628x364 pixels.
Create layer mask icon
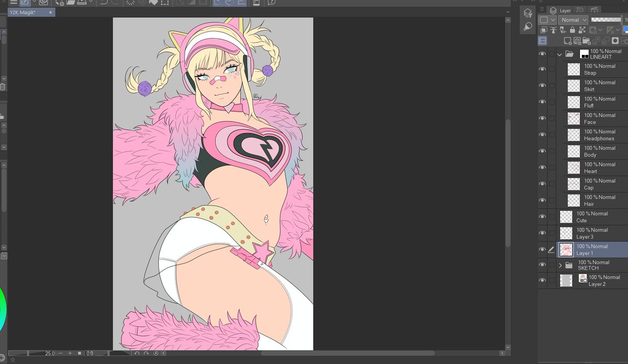(615, 41)
